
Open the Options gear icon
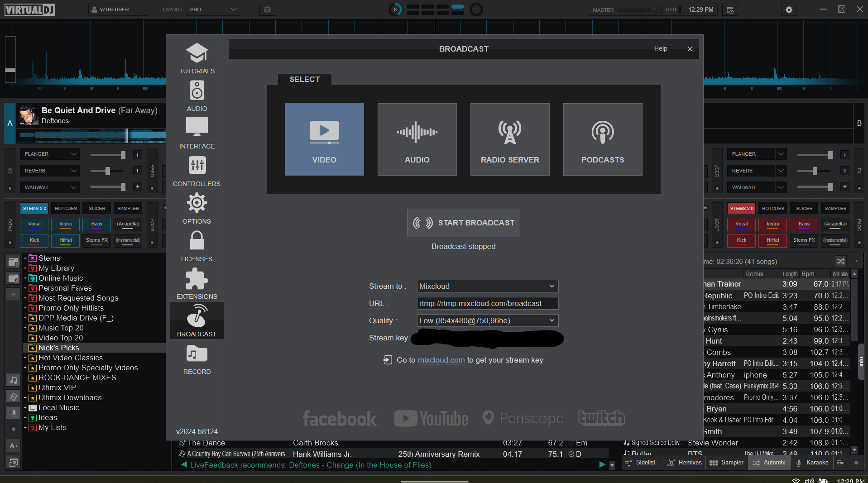197,203
